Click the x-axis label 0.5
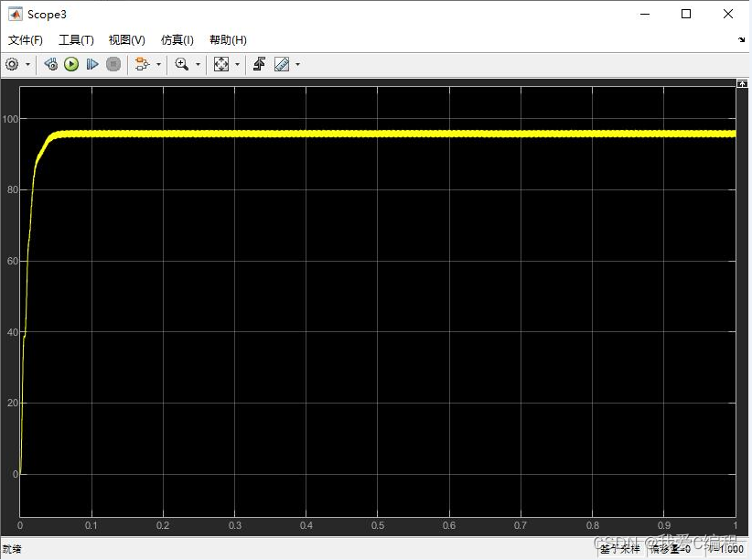This screenshot has height=560, width=752. [378, 526]
